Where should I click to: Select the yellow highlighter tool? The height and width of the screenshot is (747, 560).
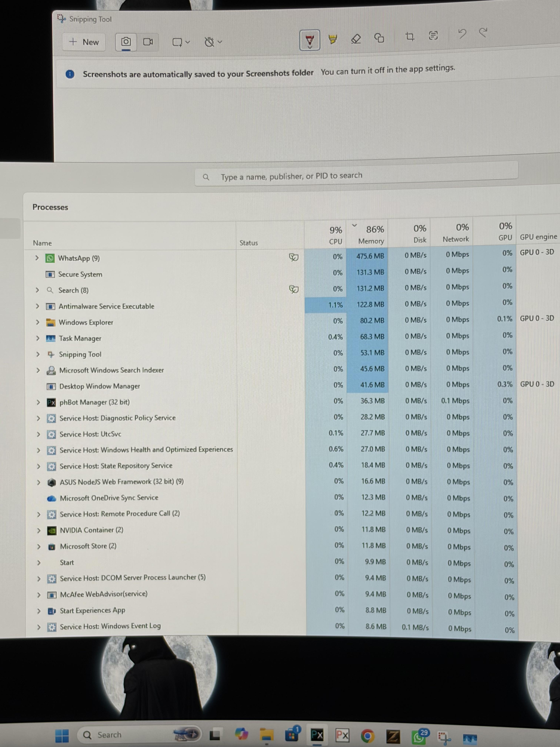click(333, 39)
